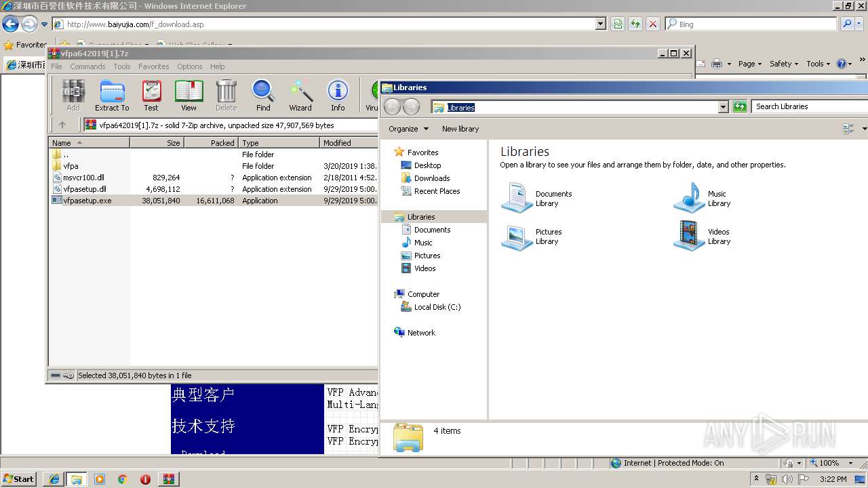The width and height of the screenshot is (868, 488).
Task: Click in the Search Libraries field
Action: click(809, 106)
